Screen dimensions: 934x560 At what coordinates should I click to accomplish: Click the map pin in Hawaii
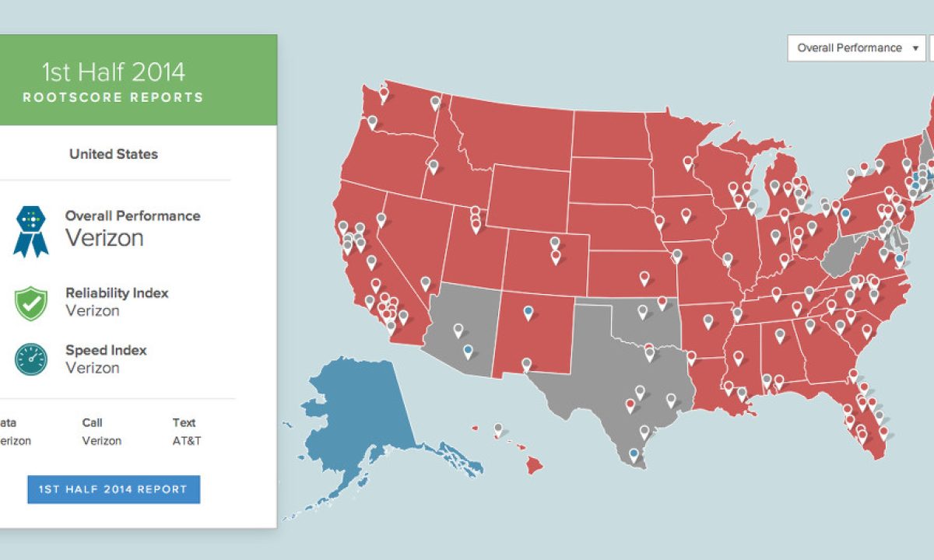(x=498, y=428)
